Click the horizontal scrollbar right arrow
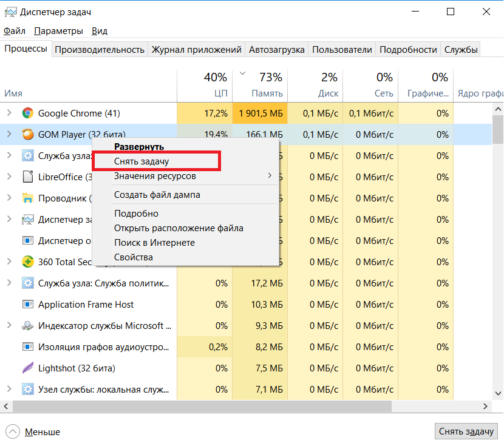 (x=485, y=407)
